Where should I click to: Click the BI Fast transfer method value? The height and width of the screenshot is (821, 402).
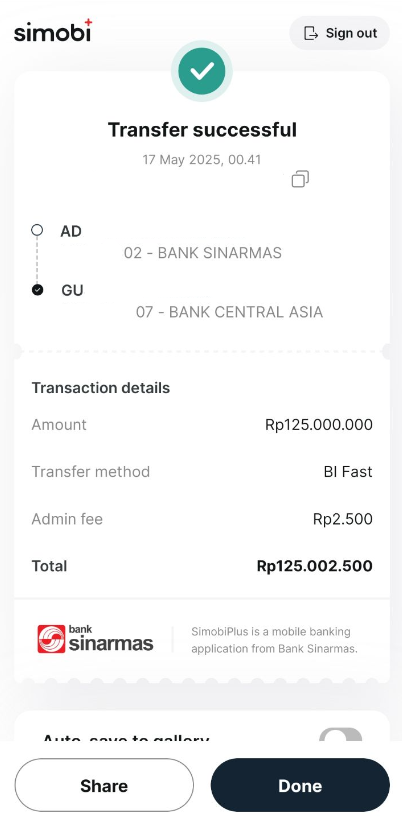tap(348, 472)
